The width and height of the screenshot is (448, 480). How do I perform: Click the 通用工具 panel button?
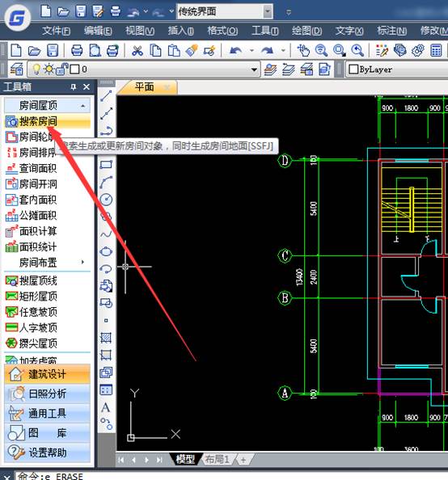click(x=48, y=413)
